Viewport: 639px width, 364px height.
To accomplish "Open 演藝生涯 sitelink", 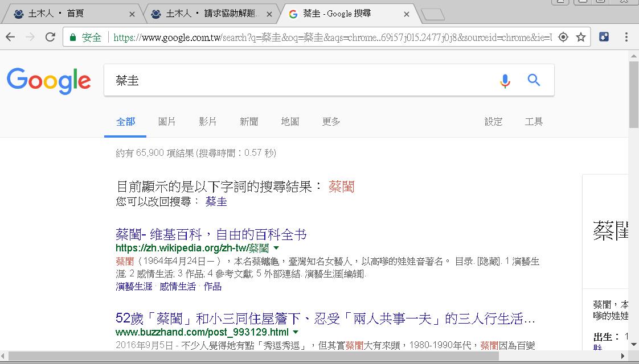I will pyautogui.click(x=134, y=287).
